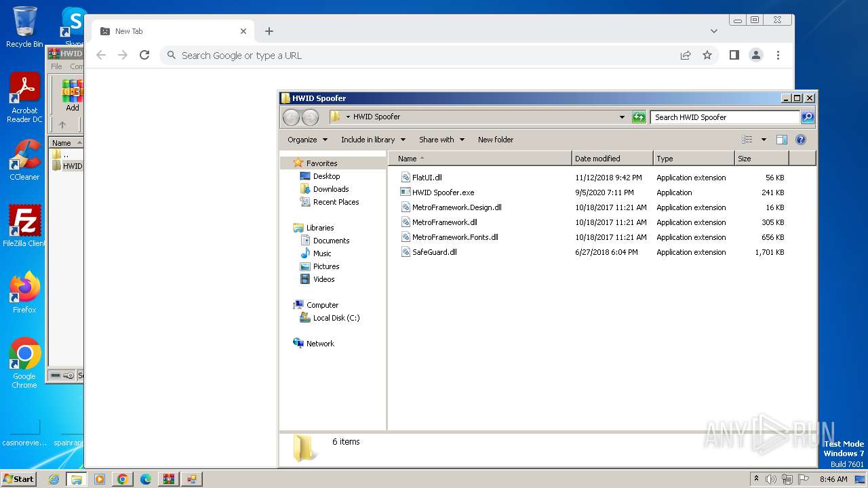Viewport: 868px width, 488px height.
Task: Open FileZilla Client desktop shortcut
Action: tap(24, 226)
